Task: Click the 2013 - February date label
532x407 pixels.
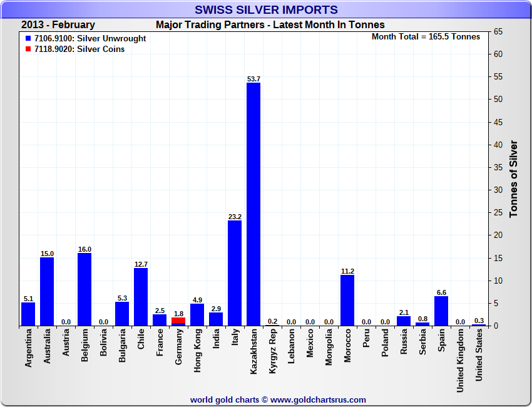Action: click(58, 25)
